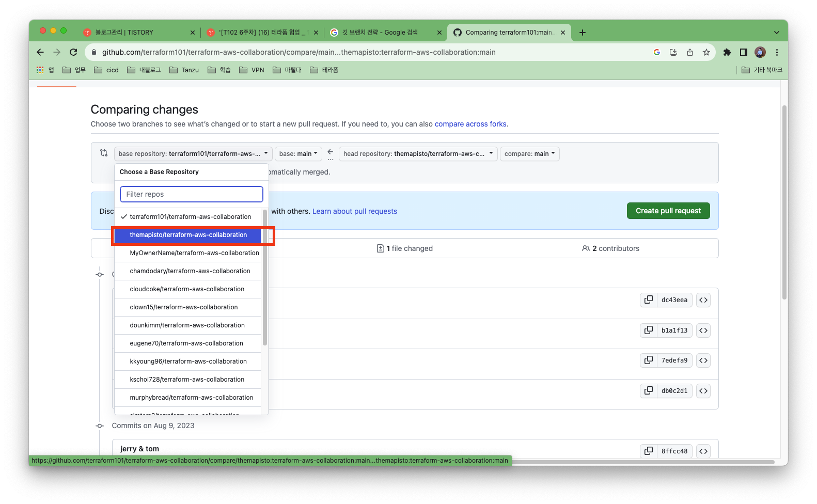
Task: Choose kkyoung96/terraform-aws-collaboration
Action: click(188, 361)
